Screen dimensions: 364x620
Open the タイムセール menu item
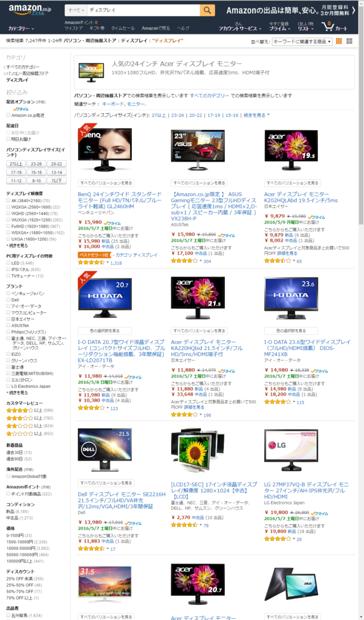[x=123, y=28]
